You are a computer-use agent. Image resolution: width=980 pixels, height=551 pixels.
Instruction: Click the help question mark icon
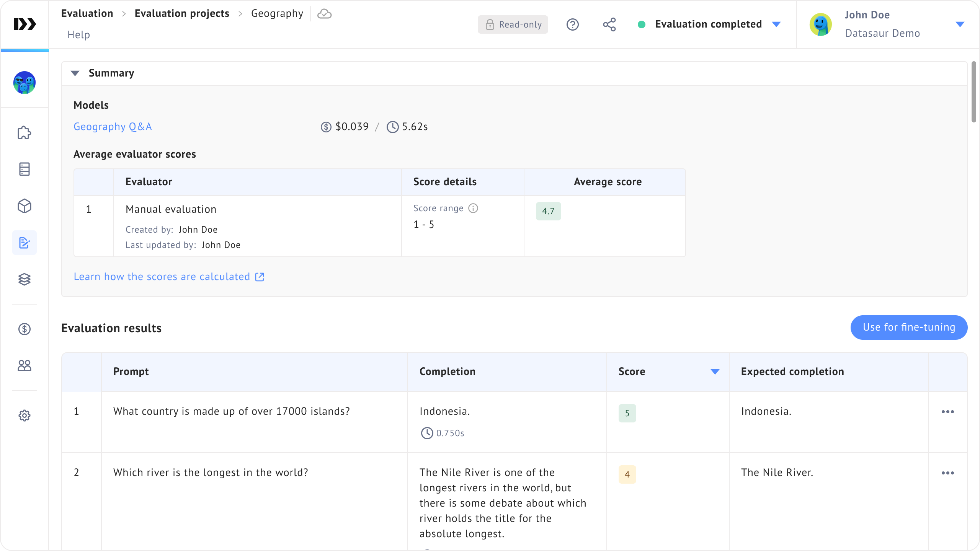coord(573,24)
